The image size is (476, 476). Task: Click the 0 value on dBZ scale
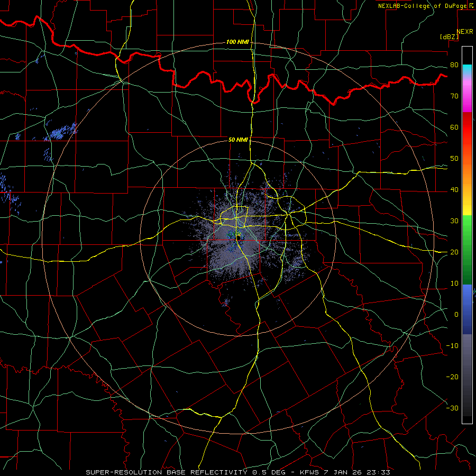456,315
